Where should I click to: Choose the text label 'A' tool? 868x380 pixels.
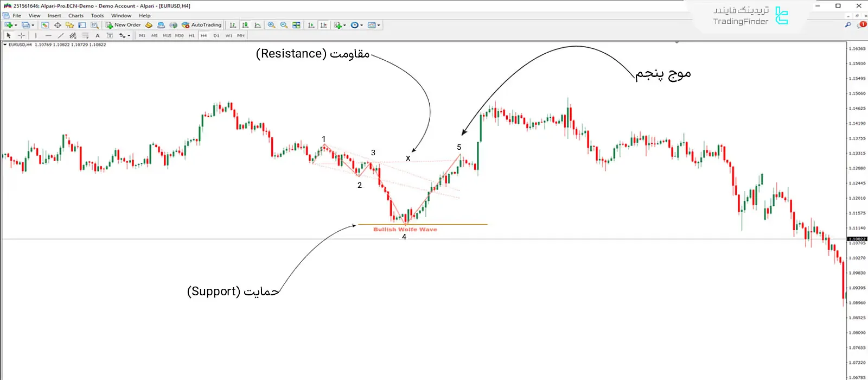(x=98, y=35)
